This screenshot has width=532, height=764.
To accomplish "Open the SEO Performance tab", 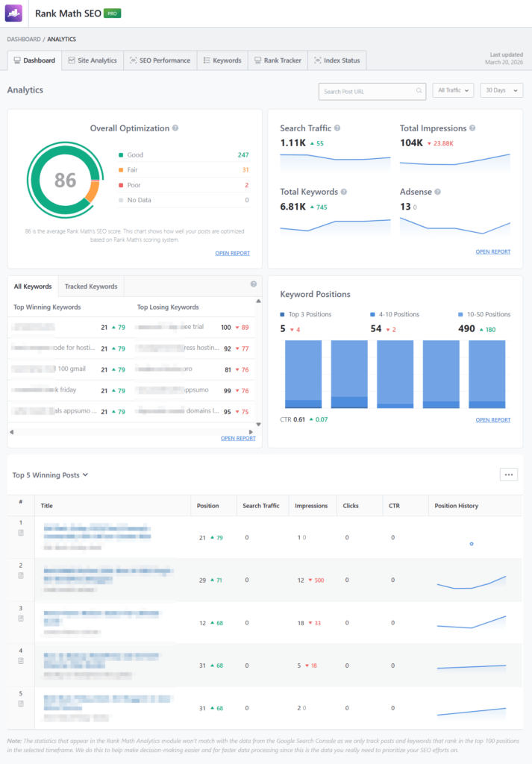I will 160,60.
